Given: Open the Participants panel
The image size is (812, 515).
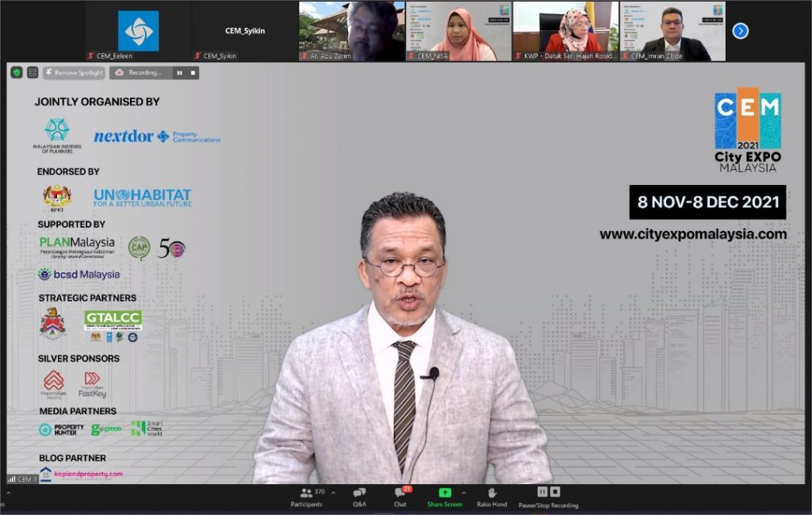Looking at the screenshot, I should (306, 497).
